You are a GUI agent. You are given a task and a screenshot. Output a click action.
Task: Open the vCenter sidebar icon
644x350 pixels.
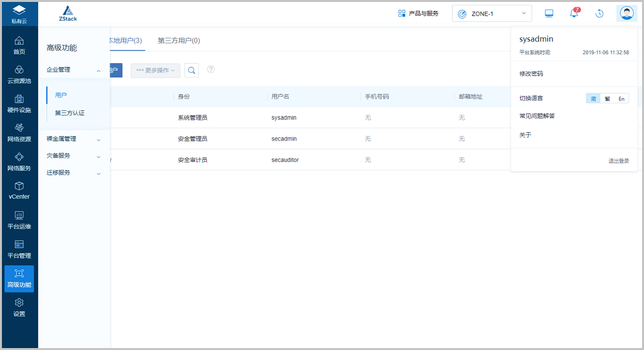(19, 190)
